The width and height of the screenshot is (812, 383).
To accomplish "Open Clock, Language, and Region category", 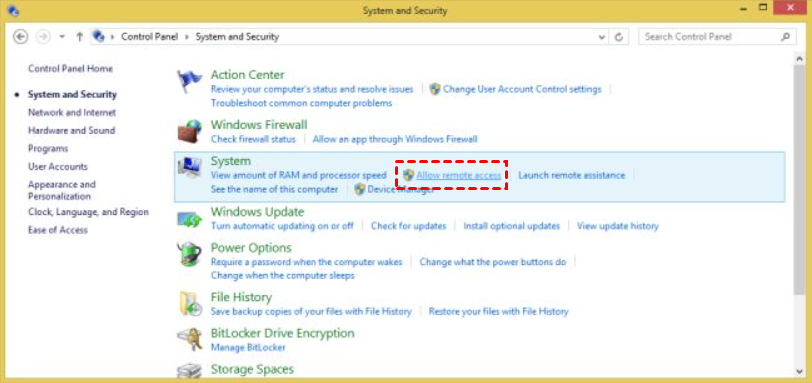I will pos(89,212).
